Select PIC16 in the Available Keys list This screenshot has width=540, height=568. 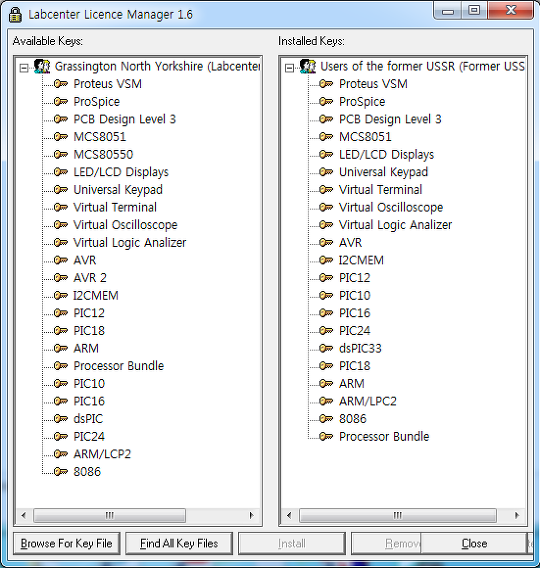(89, 401)
